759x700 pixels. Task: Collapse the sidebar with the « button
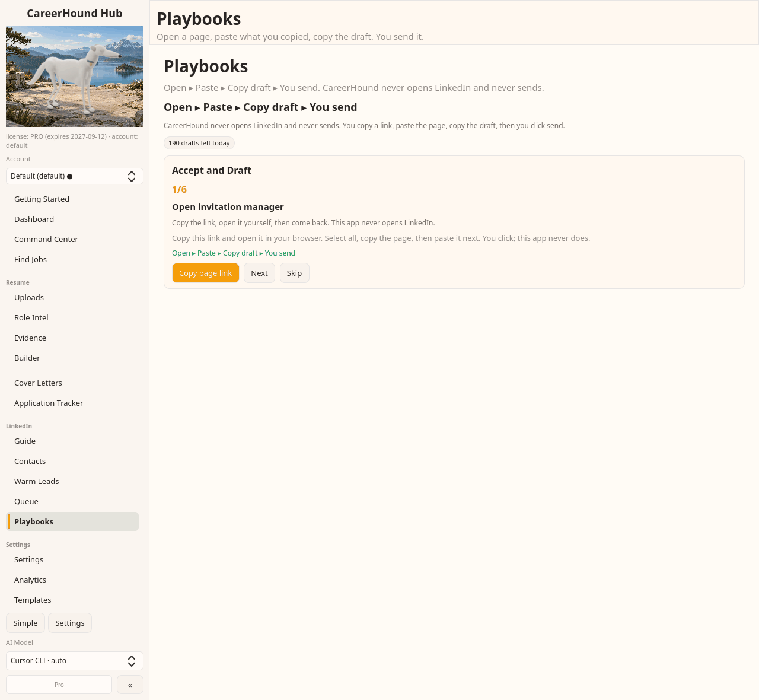[130, 685]
